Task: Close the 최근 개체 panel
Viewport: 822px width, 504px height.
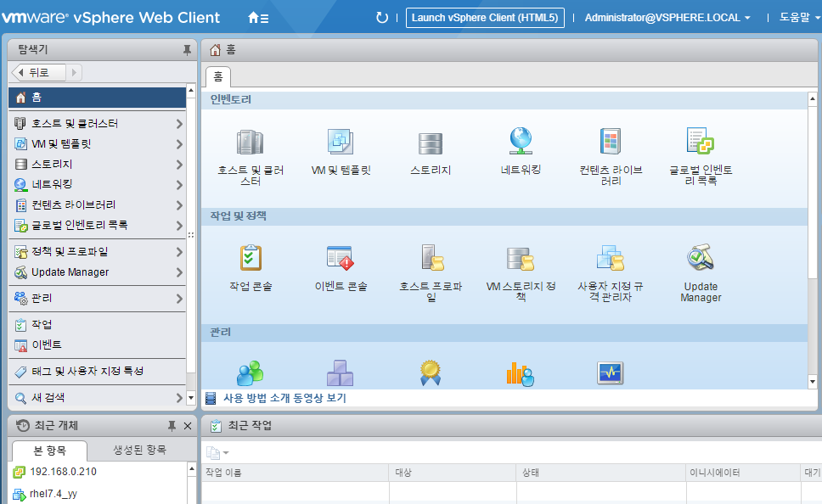Action: [188, 426]
